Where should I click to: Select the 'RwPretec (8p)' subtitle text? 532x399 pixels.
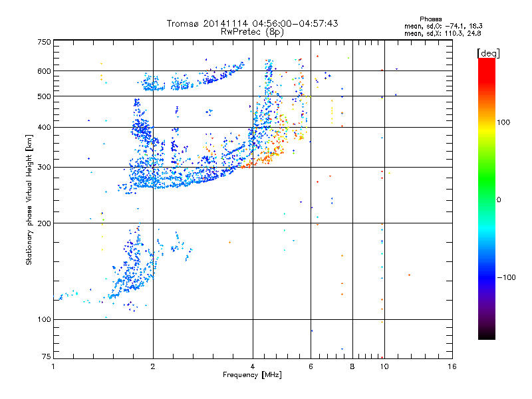tap(252, 32)
